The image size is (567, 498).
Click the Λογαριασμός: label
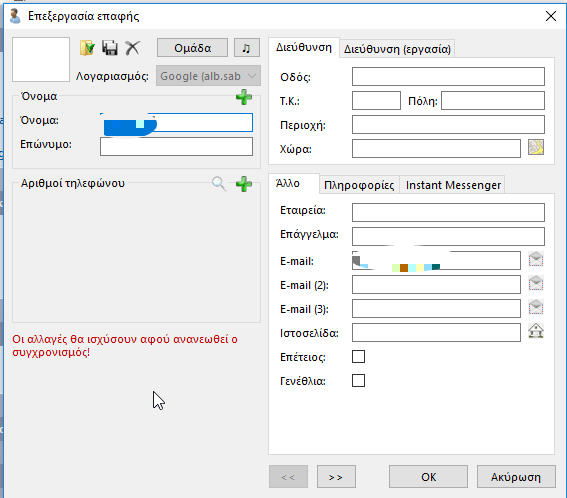tap(112, 76)
